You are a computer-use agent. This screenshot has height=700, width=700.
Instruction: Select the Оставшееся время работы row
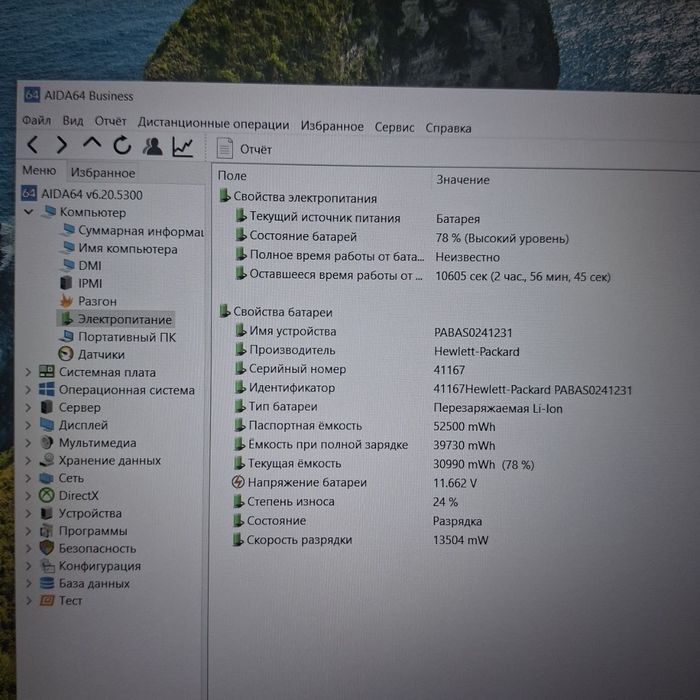pos(422,275)
